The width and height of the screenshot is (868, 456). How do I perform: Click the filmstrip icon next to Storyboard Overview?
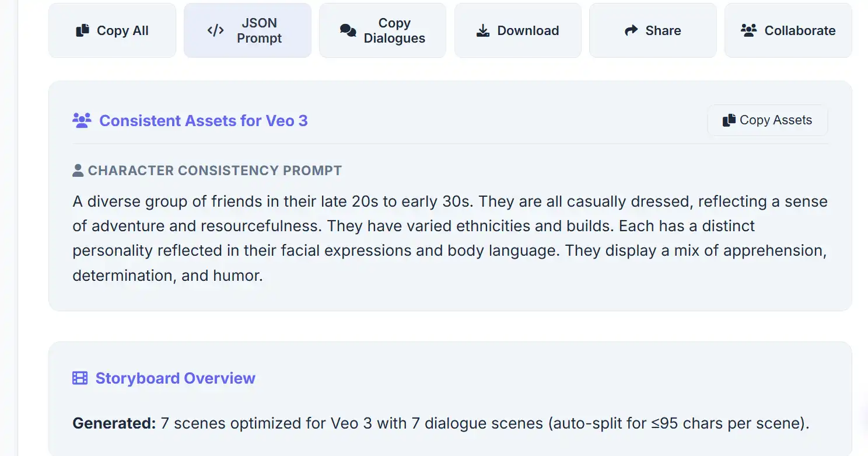79,378
